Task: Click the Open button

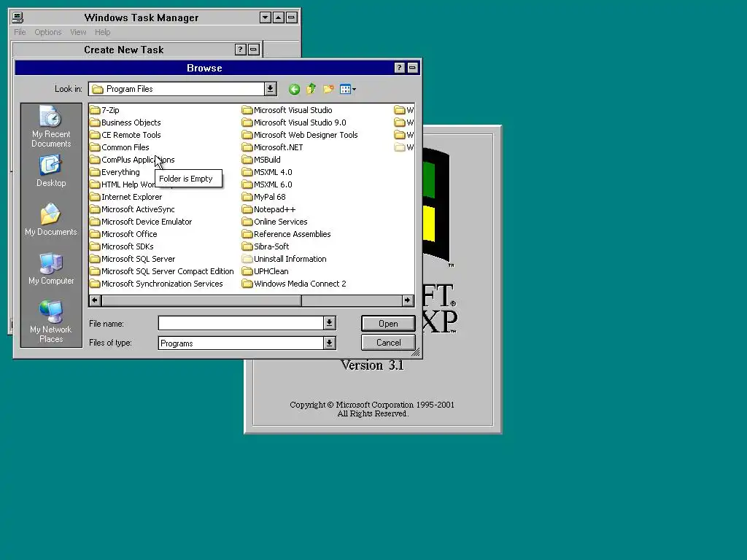Action: pyautogui.click(x=388, y=323)
